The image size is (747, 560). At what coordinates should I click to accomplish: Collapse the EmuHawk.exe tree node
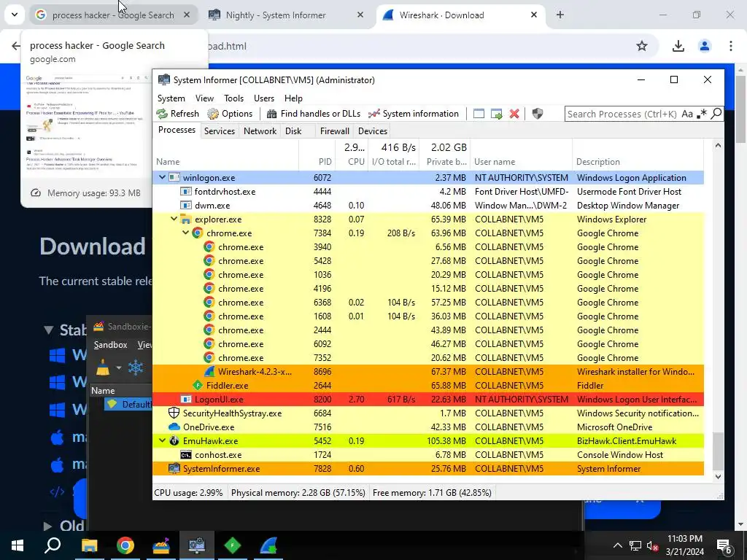pyautogui.click(x=162, y=440)
